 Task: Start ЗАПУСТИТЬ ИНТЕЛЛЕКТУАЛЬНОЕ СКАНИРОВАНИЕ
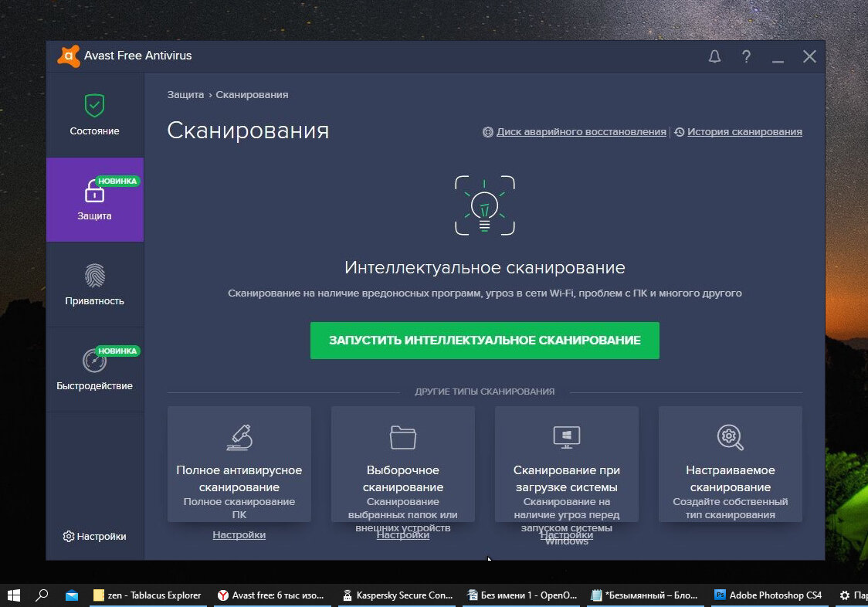pyautogui.click(x=484, y=340)
